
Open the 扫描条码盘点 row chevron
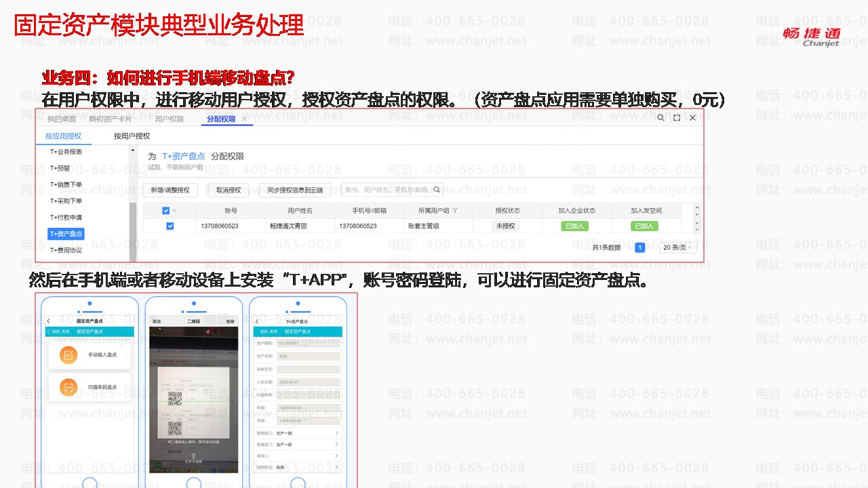coord(126,387)
